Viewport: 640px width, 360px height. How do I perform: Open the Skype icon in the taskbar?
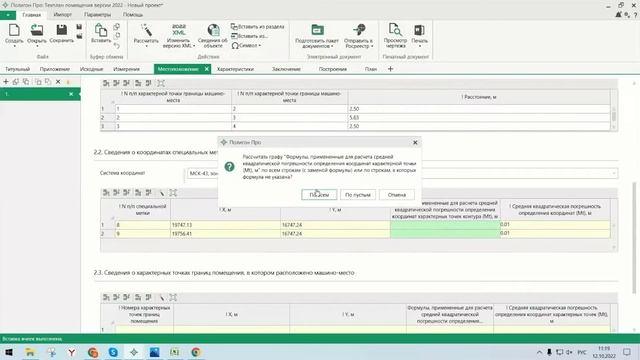tap(113, 352)
